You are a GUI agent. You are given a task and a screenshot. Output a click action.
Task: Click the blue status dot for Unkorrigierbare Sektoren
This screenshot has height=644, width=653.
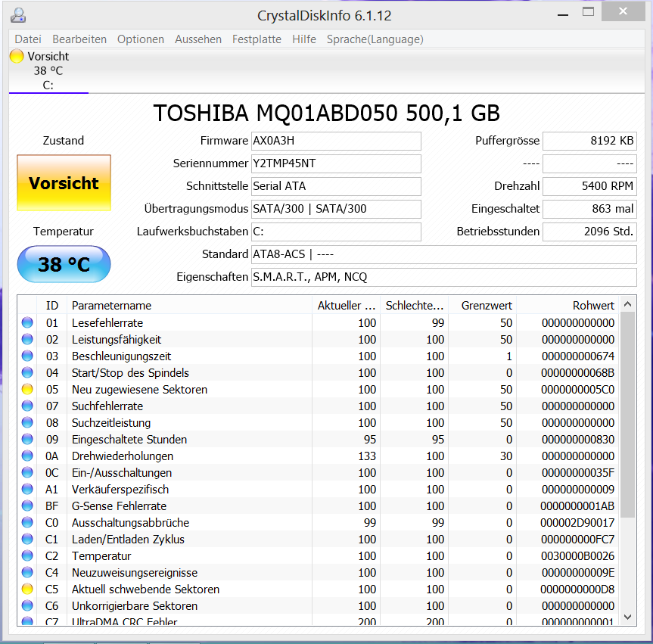(x=27, y=605)
